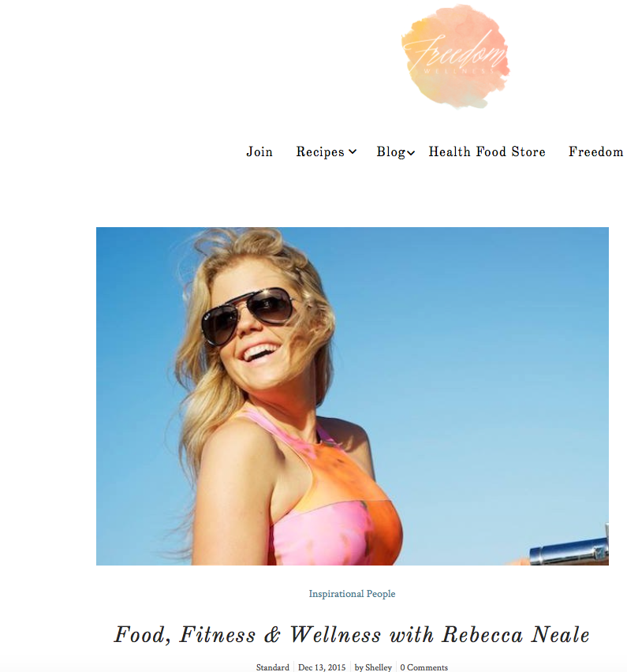
Task: Click the featured photo of smiling woman
Action: [353, 396]
